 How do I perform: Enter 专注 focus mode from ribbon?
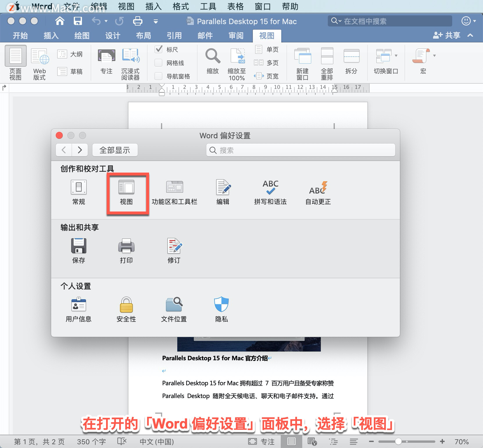[106, 61]
